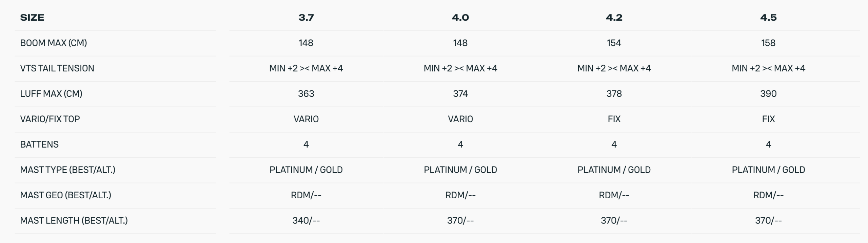The image size is (868, 243).
Task: Select the 4.0 size column header
Action: pyautogui.click(x=460, y=18)
